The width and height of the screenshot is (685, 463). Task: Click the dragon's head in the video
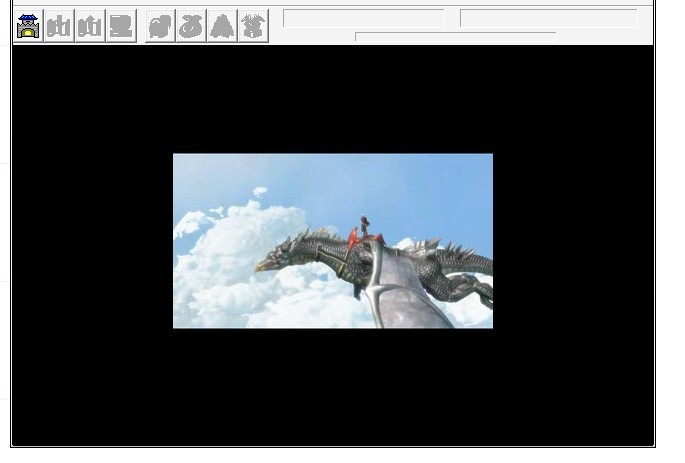[272, 262]
